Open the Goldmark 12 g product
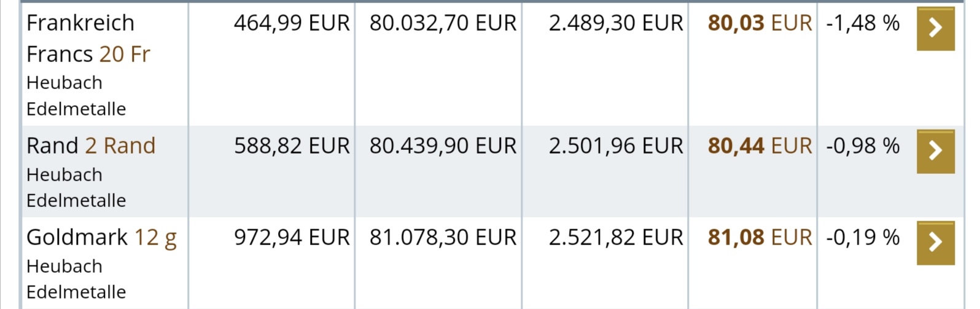Image resolution: width=980 pixels, height=309 pixels. [x=101, y=237]
